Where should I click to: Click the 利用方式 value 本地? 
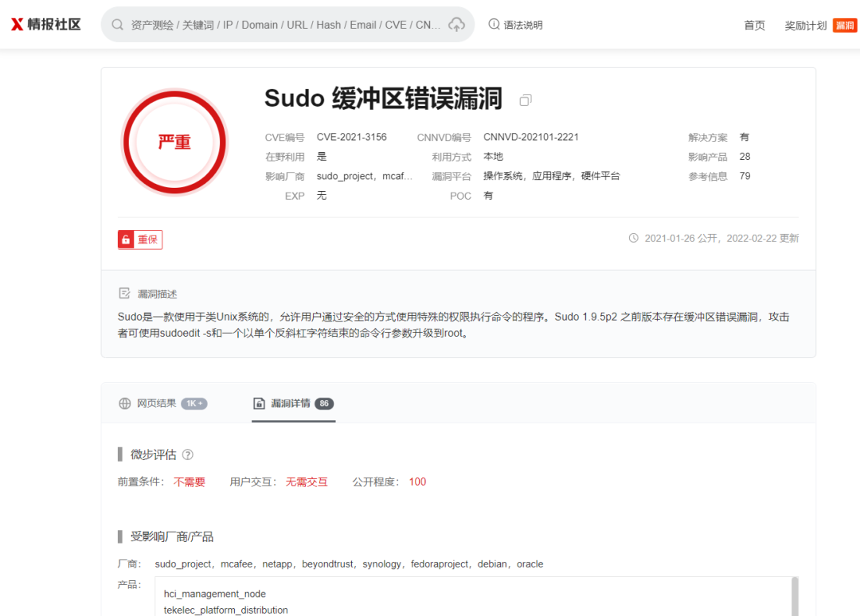pyautogui.click(x=493, y=157)
